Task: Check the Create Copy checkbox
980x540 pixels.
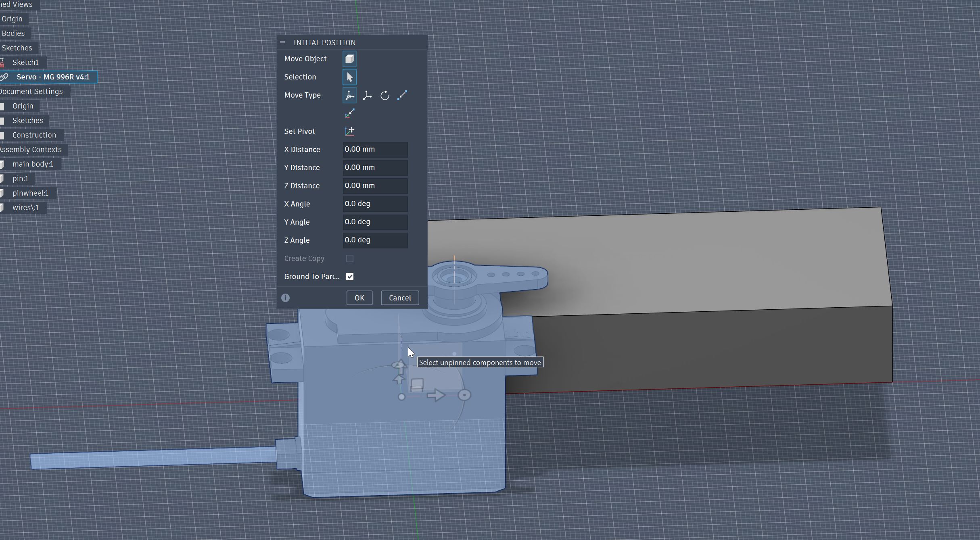Action: point(350,259)
